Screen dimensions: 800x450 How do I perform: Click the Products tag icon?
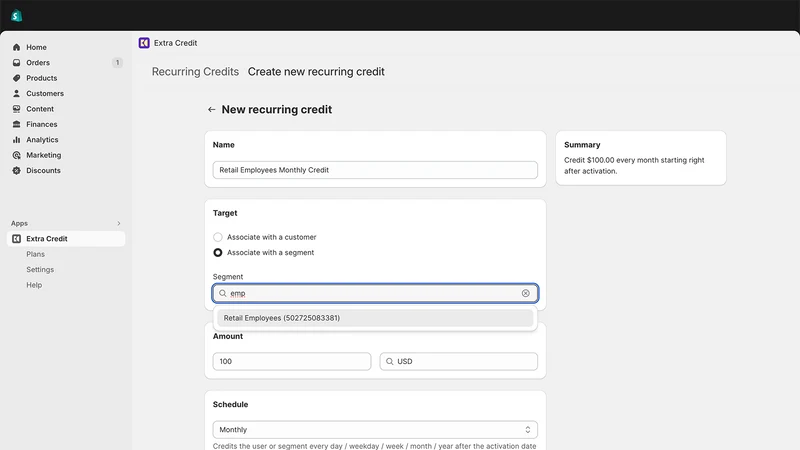tap(16, 78)
